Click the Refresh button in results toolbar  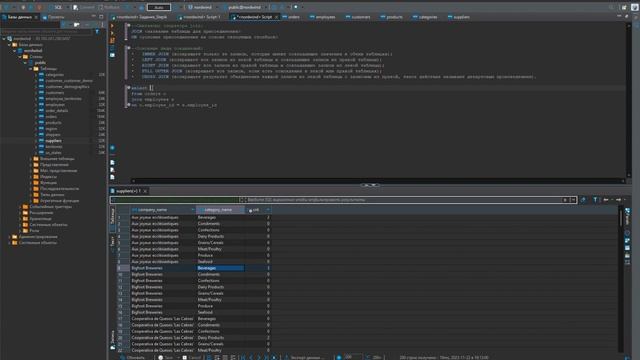click(x=132, y=357)
